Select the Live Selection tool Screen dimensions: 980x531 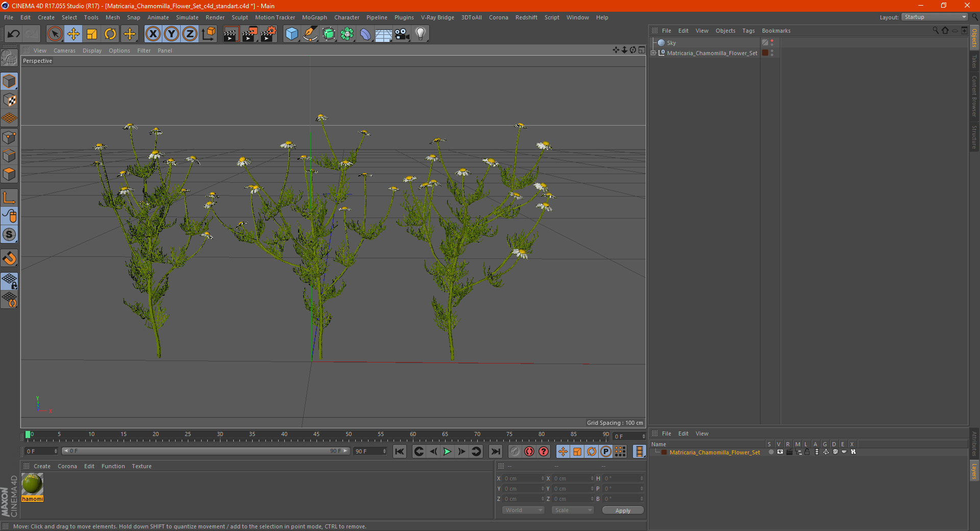click(x=55, y=34)
